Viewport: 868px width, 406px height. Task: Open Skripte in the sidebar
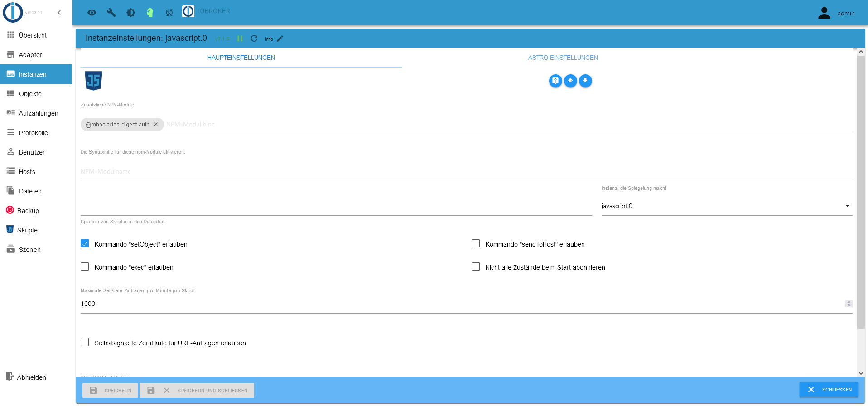click(36, 230)
